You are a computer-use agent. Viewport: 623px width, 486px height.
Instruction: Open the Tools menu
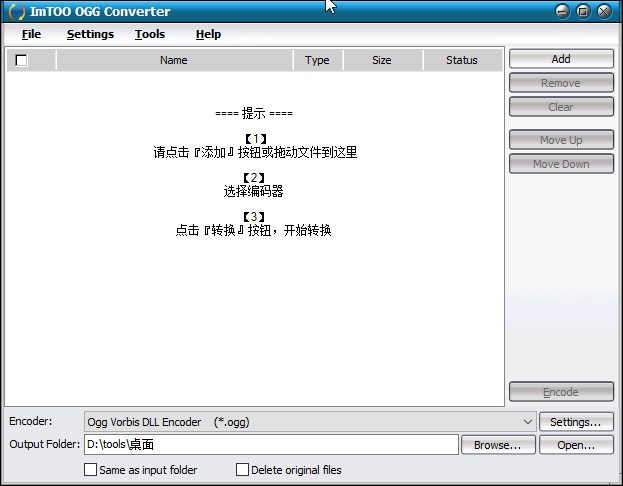click(150, 34)
